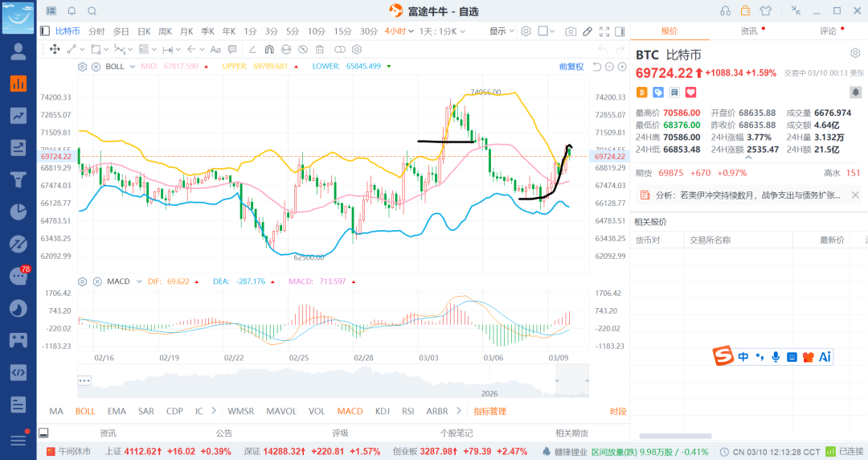Open the BOLL indicator dropdown arrow
868x460 pixels.
click(132, 67)
